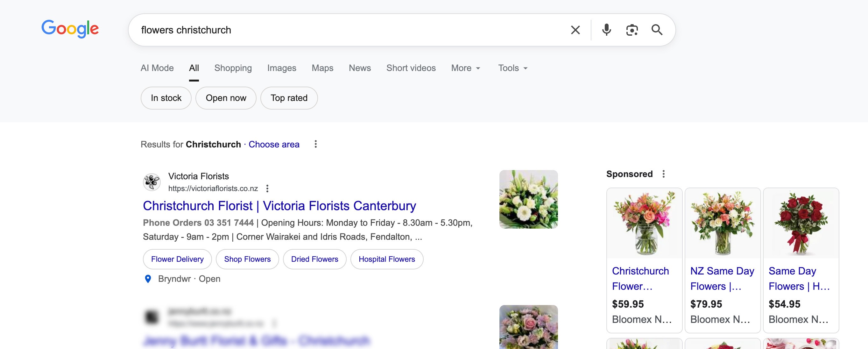The width and height of the screenshot is (868, 349).
Task: Expand the Tools dropdown
Action: pyautogui.click(x=512, y=68)
